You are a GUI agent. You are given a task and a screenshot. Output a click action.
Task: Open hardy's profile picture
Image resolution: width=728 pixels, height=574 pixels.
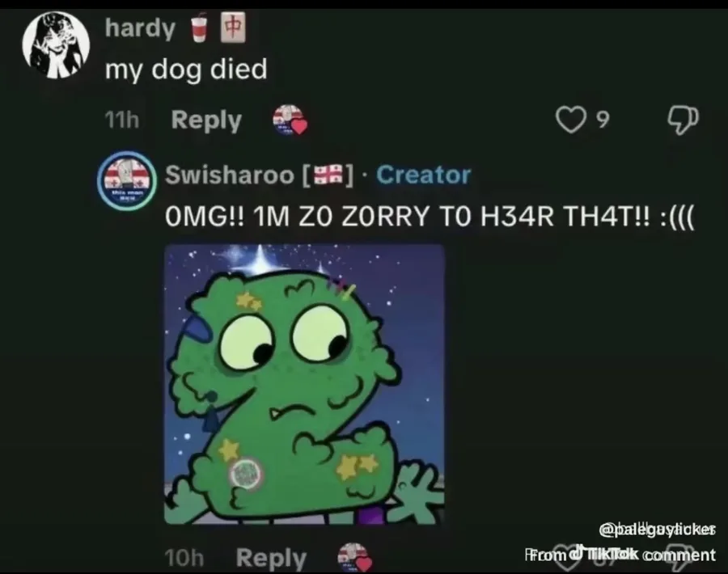(56, 45)
